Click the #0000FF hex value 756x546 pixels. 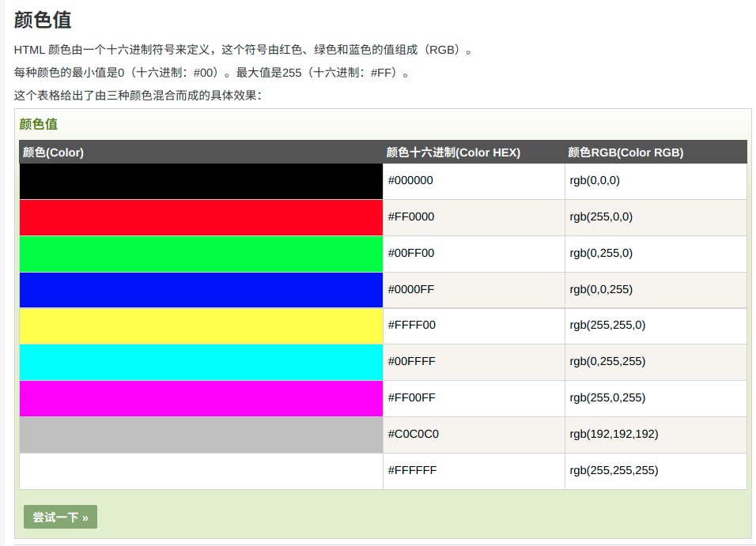(x=411, y=289)
